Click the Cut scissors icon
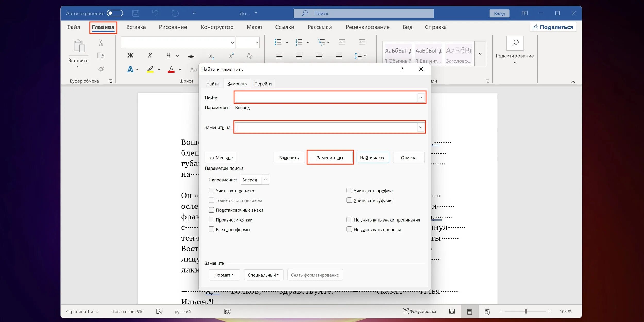The height and width of the screenshot is (322, 644). click(x=101, y=43)
